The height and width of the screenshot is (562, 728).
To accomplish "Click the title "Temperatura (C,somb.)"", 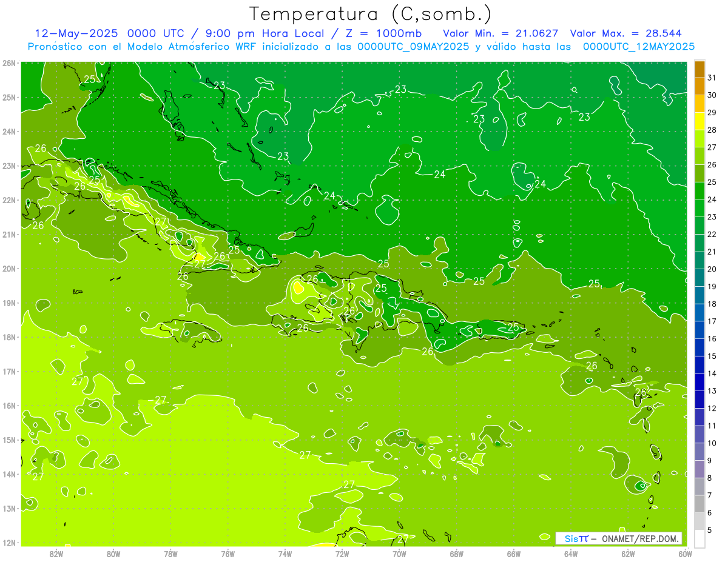I will coord(371,14).
